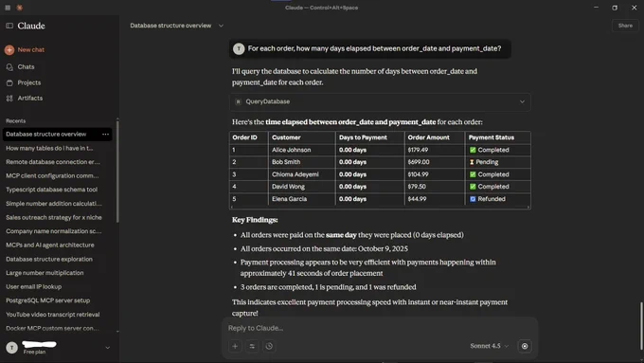Screen dimensions: 644x363
Task: Expand the account menu chevron
Action: tap(108, 348)
